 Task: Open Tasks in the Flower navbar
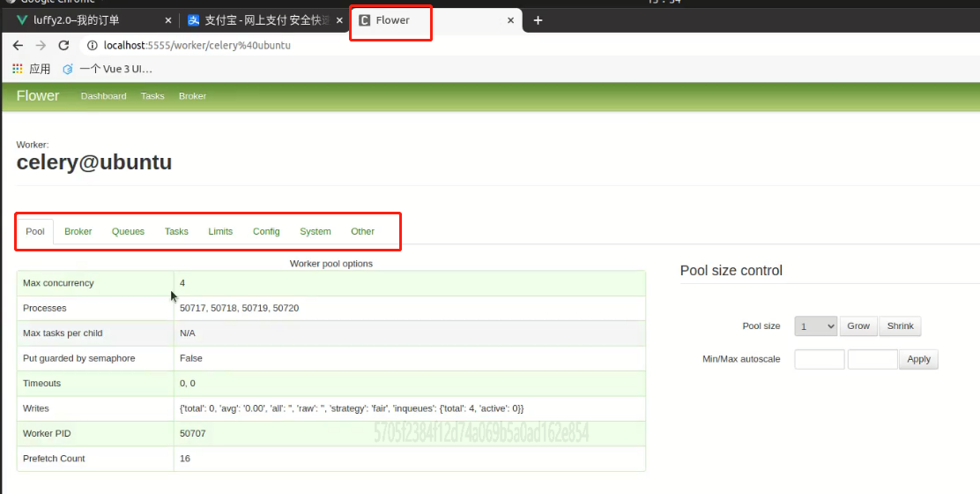152,95
